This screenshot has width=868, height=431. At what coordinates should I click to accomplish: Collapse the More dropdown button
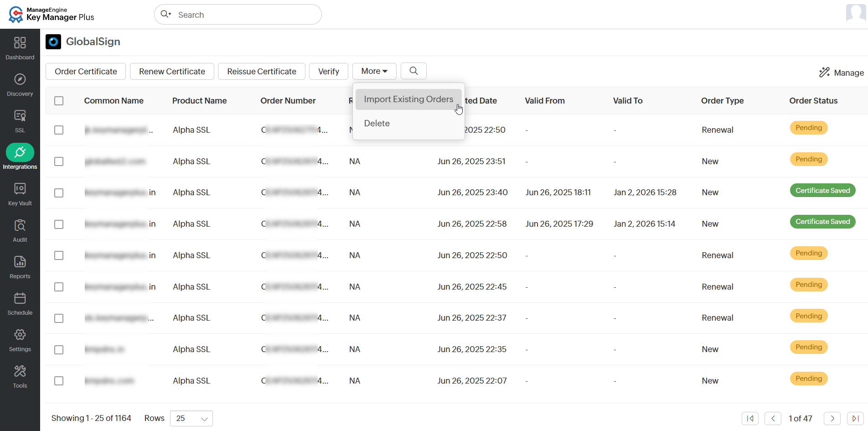(x=374, y=71)
